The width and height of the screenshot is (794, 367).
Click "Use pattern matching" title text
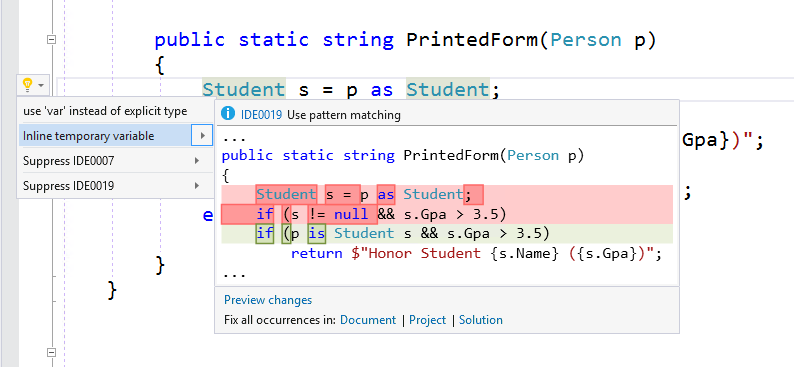point(344,115)
